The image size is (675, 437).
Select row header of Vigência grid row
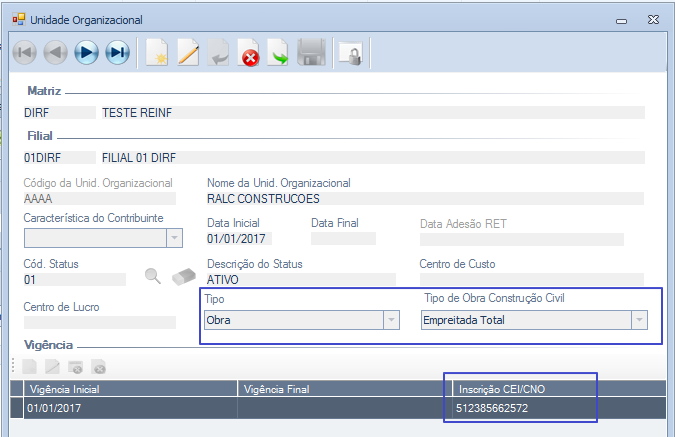pos(17,408)
